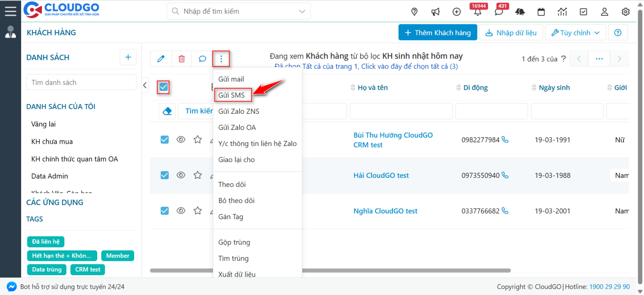644x295 pixels.
Task: Open the notification bell showing 16944
Action: (x=477, y=12)
